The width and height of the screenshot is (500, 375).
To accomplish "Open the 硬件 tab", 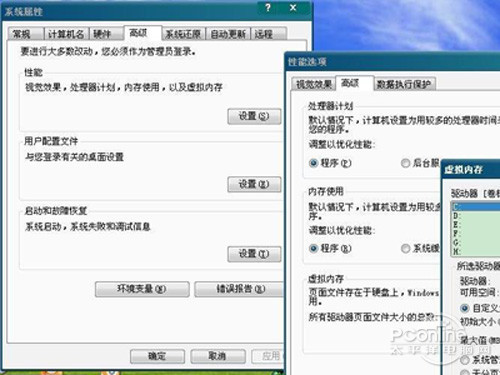I will pyautogui.click(x=106, y=34).
